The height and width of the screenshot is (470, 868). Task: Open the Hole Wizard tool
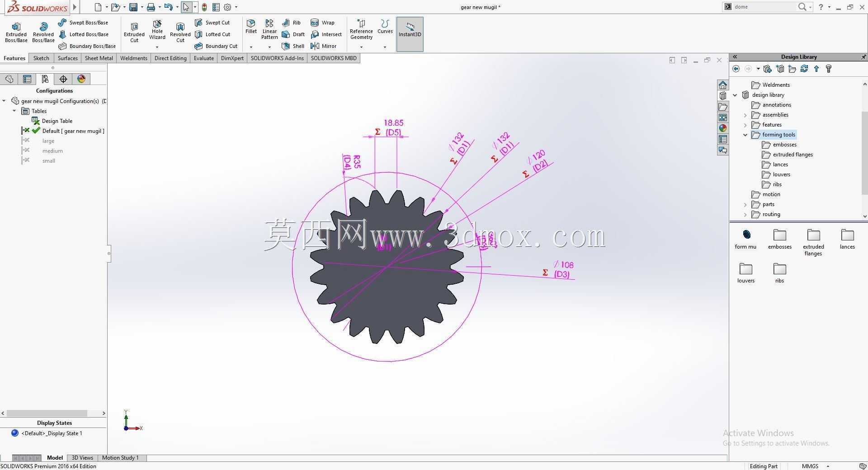[x=157, y=30]
